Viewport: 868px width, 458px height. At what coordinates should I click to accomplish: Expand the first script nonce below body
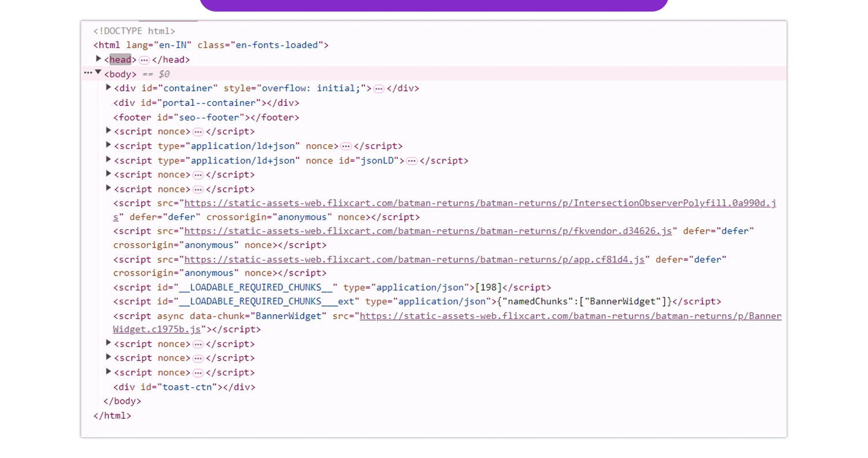point(108,131)
